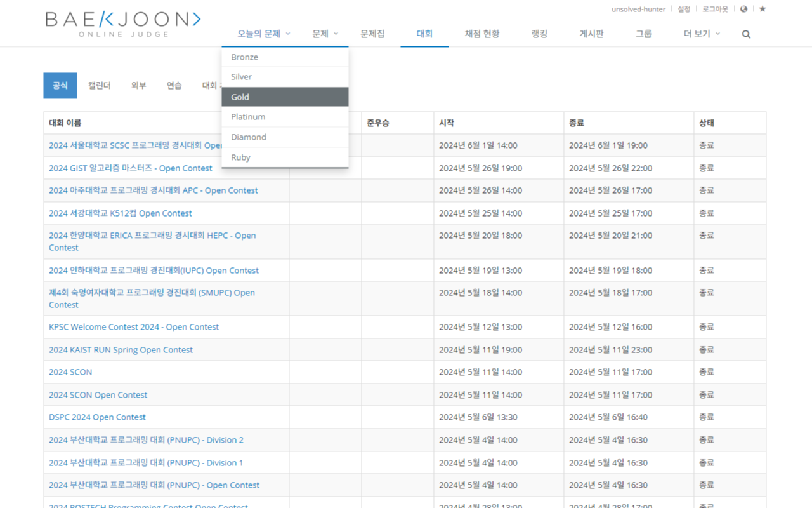Switch to the 공식 tab
This screenshot has width=812, height=508.
tap(60, 86)
